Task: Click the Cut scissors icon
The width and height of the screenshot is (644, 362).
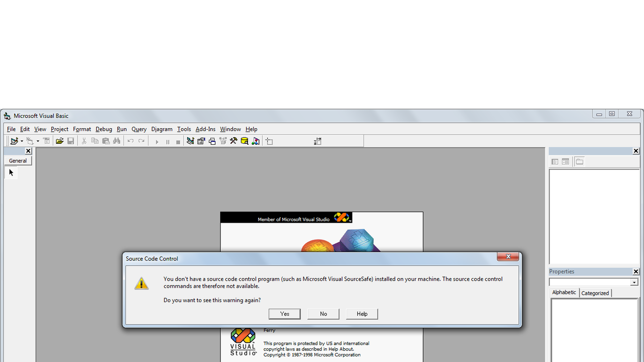Action: pyautogui.click(x=84, y=141)
